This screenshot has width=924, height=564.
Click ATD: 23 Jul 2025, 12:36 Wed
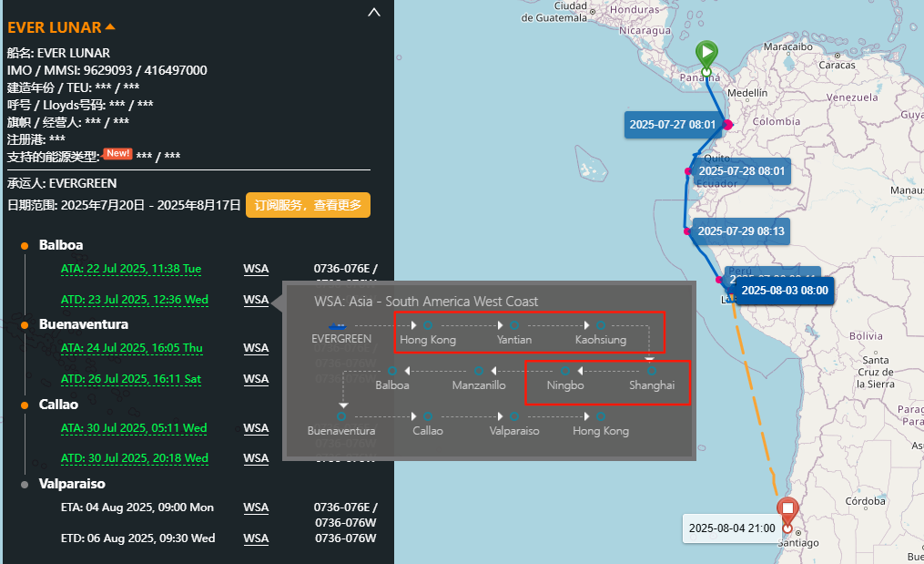(x=135, y=299)
